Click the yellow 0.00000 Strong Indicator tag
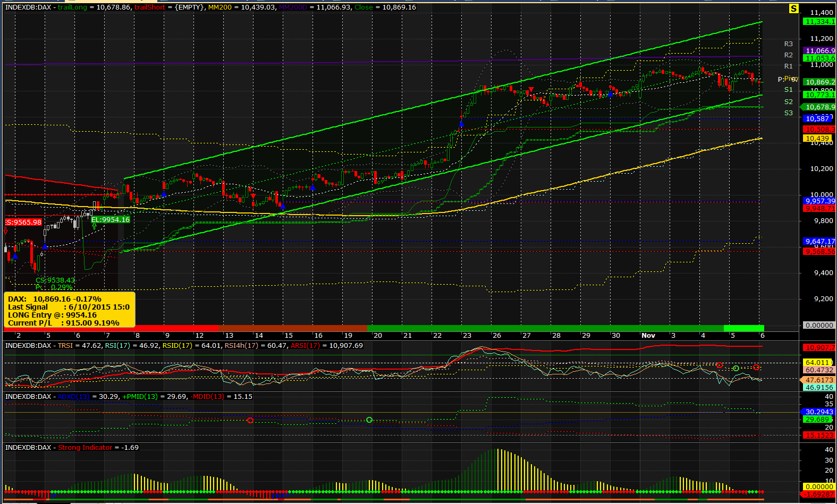The height and width of the screenshot is (504, 837). (x=819, y=487)
